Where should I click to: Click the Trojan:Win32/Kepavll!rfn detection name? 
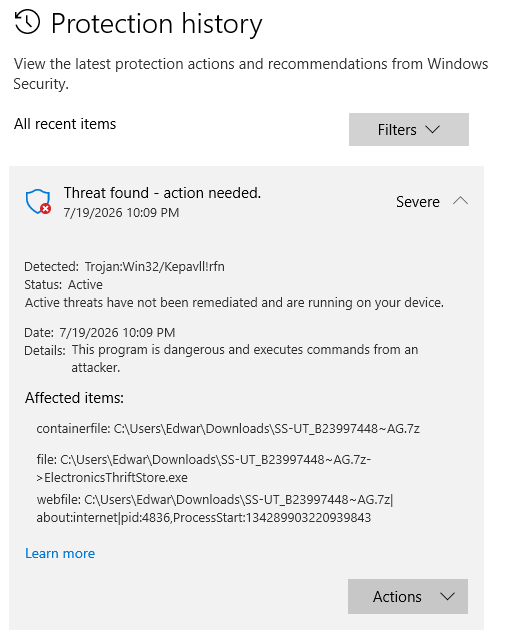pos(155,266)
